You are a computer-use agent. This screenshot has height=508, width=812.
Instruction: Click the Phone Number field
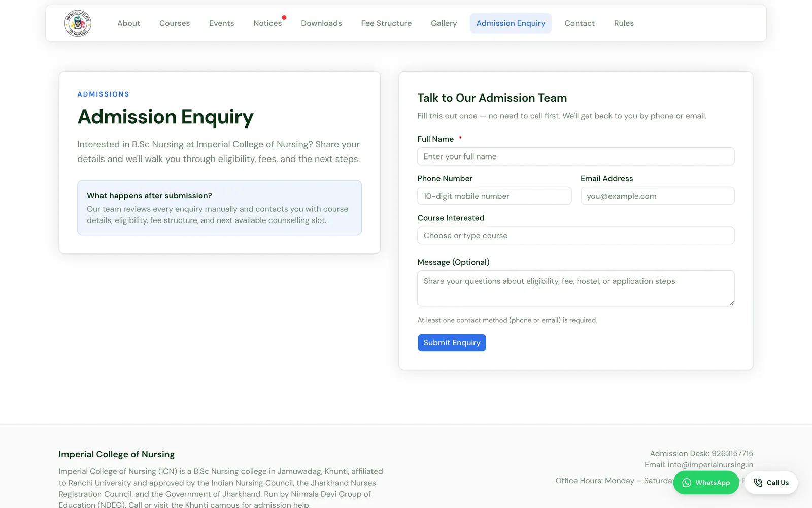coord(494,196)
